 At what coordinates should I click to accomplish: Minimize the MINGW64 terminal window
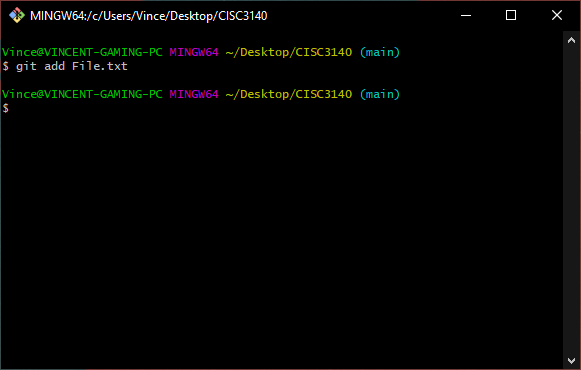click(x=466, y=16)
